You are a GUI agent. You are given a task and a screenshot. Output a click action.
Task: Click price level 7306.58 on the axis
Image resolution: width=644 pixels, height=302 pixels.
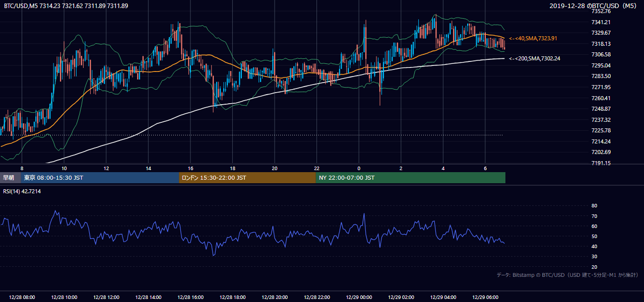click(601, 54)
